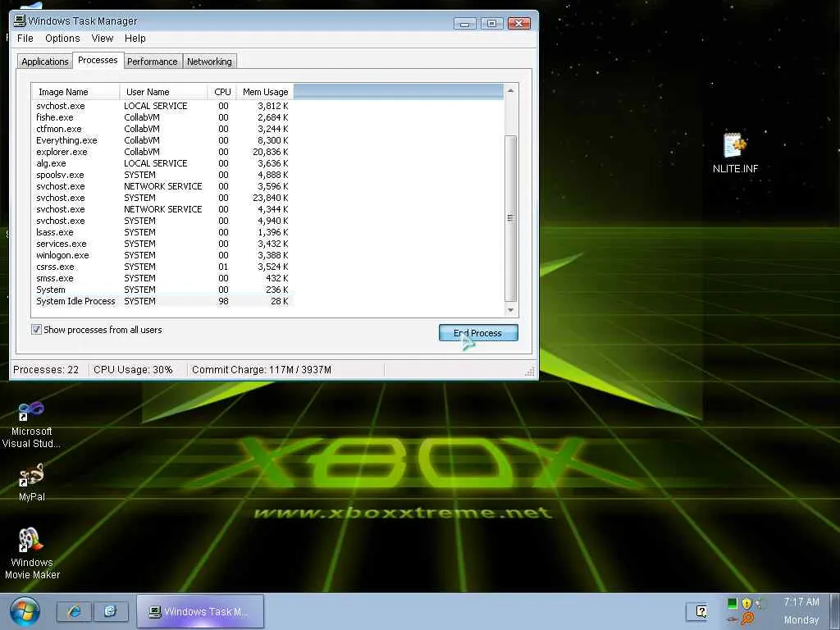Sort by the Mem Usage column header
The height and width of the screenshot is (630, 840).
pyautogui.click(x=265, y=92)
